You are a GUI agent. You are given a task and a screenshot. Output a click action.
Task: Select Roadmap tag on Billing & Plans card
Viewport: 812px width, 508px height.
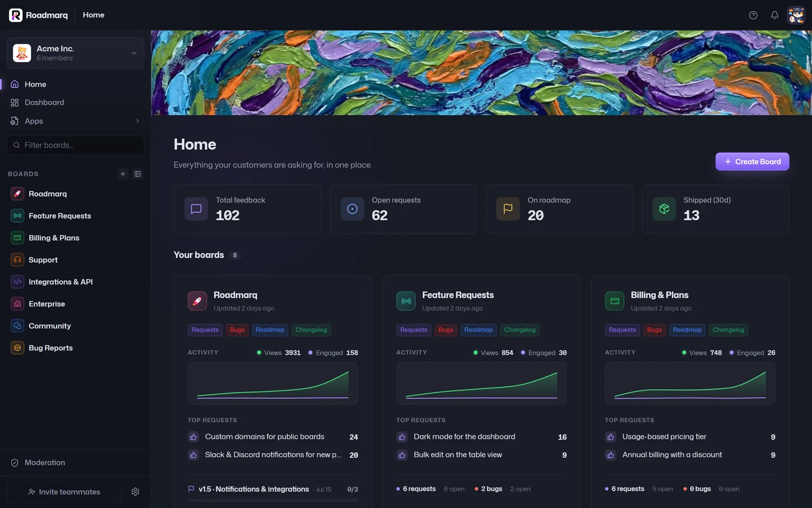687,330
